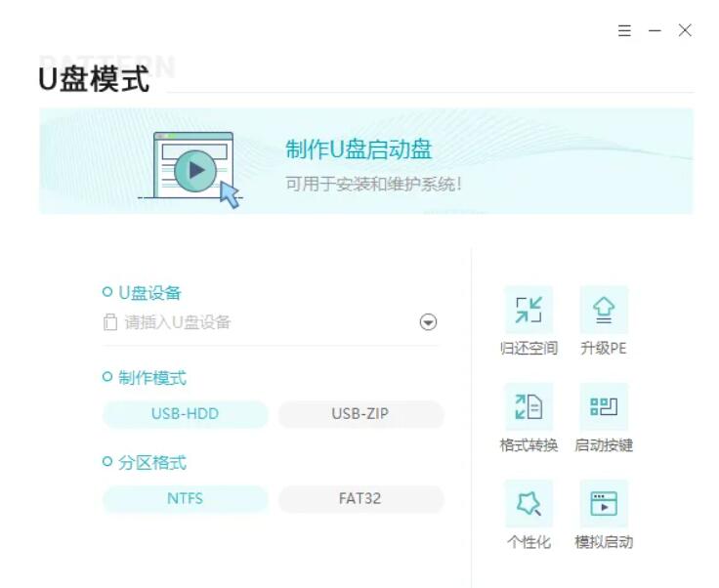Click the 制作模式 section label
719x588 pixels.
(x=152, y=378)
